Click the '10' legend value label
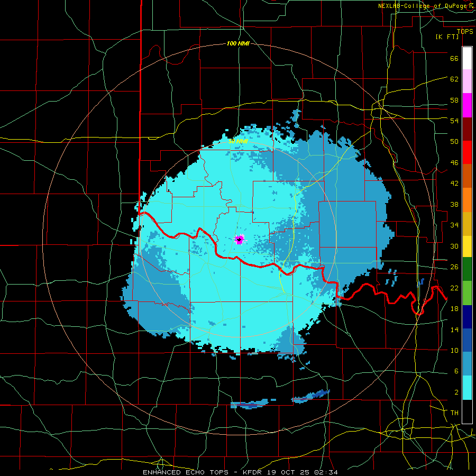476x476 pixels. pyautogui.click(x=454, y=351)
